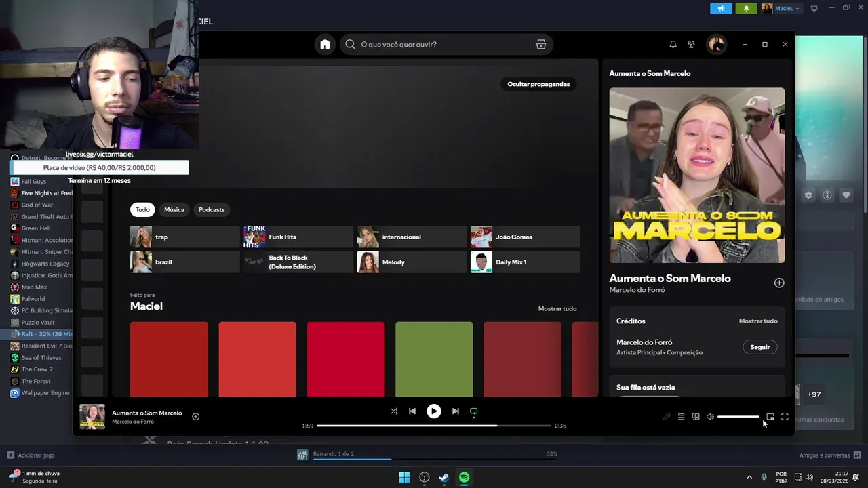
Task: Switch Spotify to fullscreen view
Action: pos(785,417)
